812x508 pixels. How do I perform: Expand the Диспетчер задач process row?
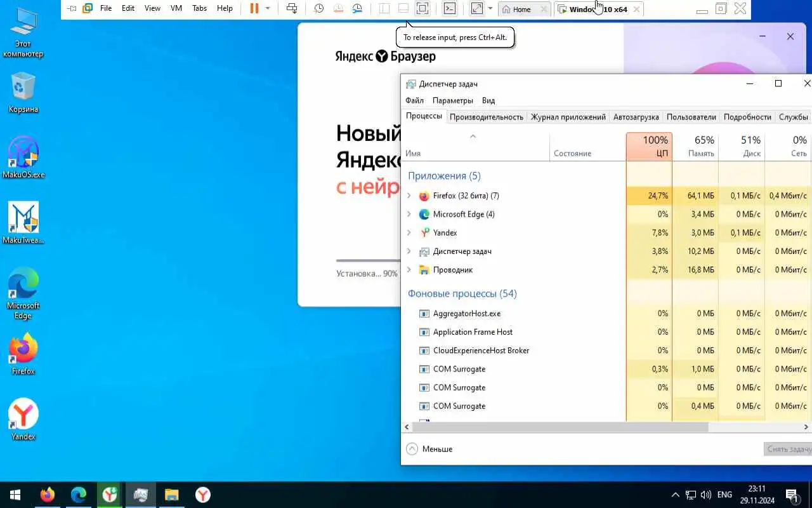coord(409,251)
